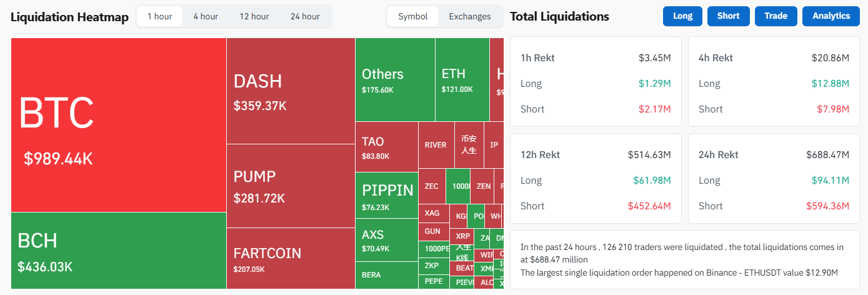The image size is (868, 295).
Task: Open the DASH liquidation tile
Action: 291,91
